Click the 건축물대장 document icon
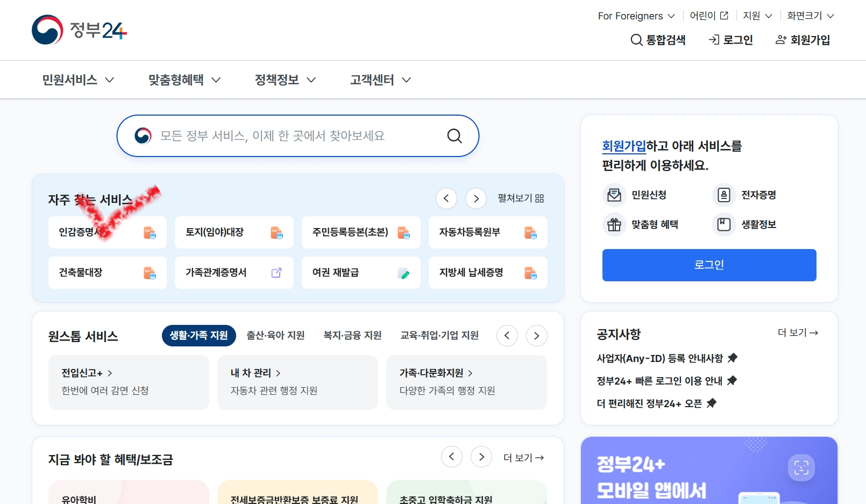 (150, 273)
